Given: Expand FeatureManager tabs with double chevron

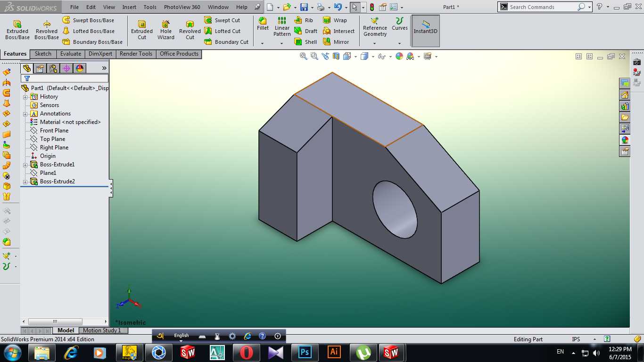Looking at the screenshot, I should coord(104,68).
